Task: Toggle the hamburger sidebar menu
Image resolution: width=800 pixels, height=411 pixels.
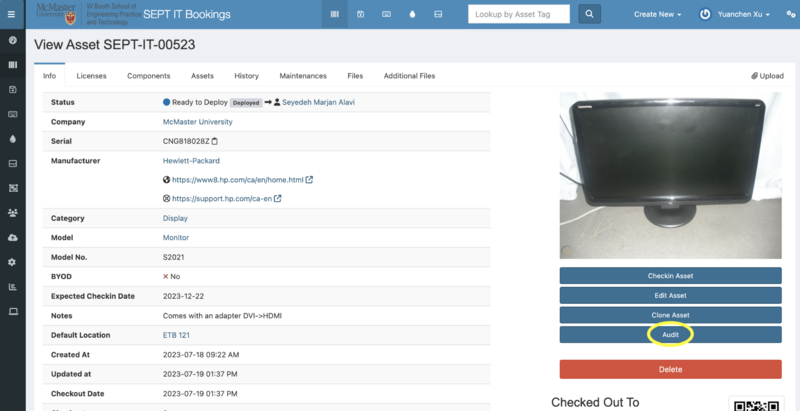Action: click(x=12, y=15)
